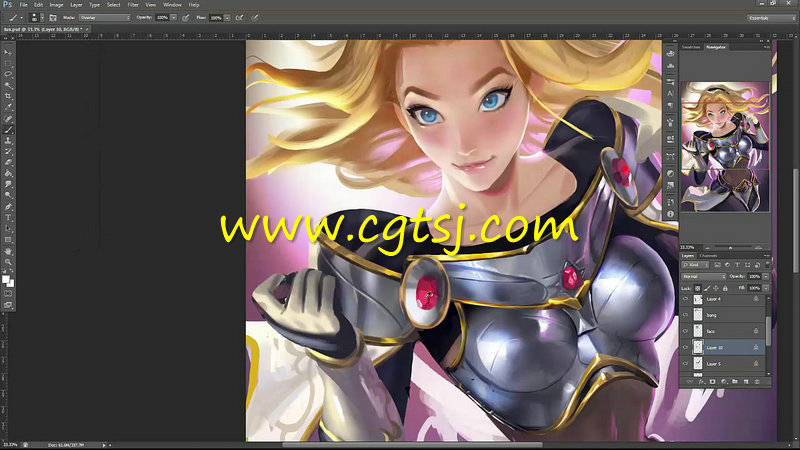
Task: Select the Path Selection tool
Action: click(8, 229)
